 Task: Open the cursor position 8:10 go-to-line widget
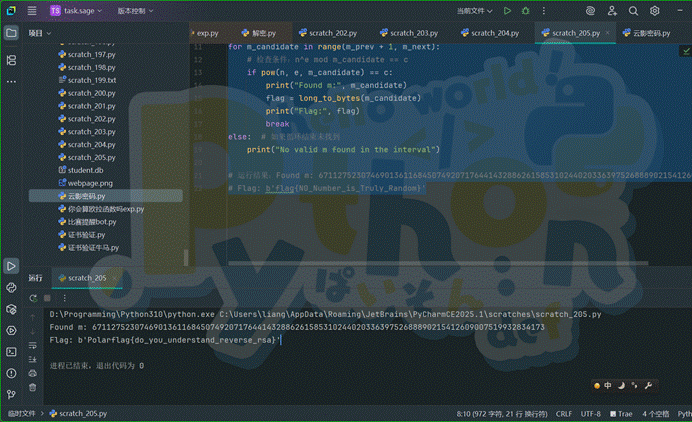(502, 414)
